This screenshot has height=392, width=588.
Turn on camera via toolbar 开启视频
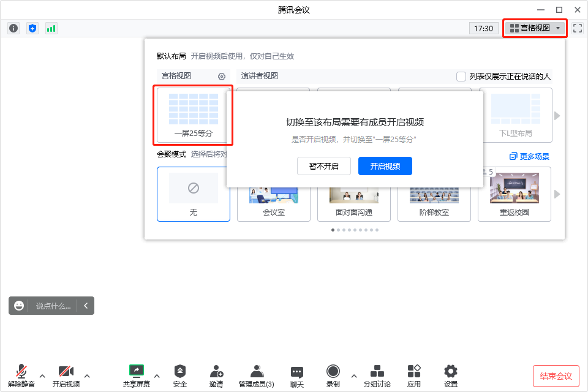click(66, 376)
